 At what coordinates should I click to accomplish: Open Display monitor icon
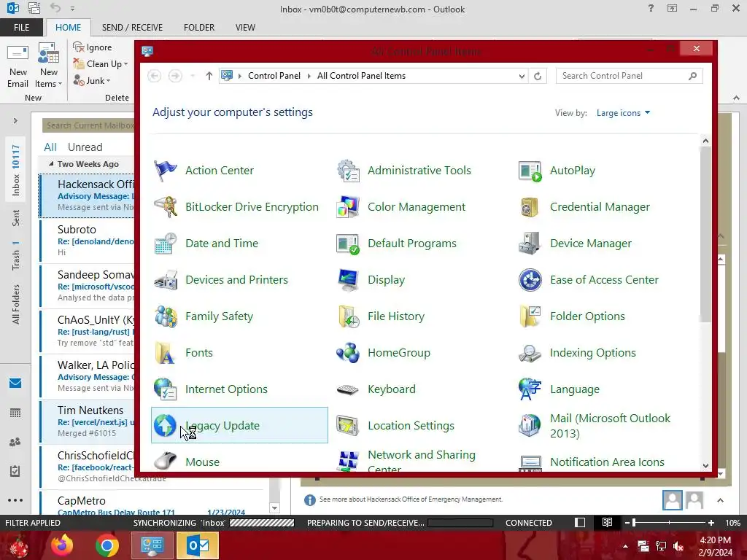click(x=348, y=280)
